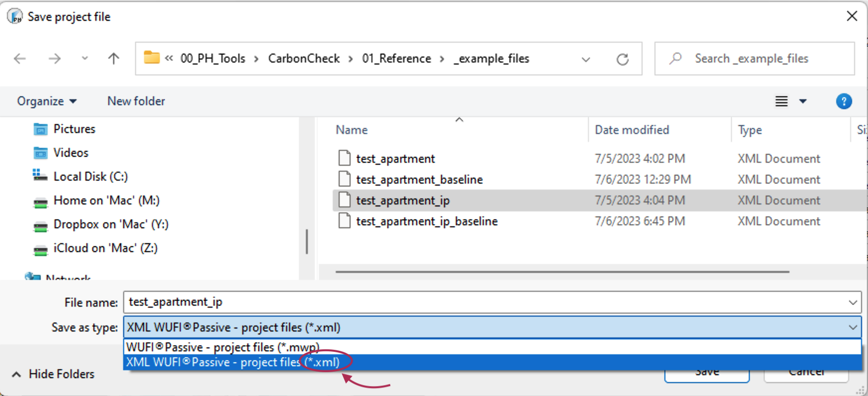
Task: Click the Forward navigation arrow
Action: 55,59
